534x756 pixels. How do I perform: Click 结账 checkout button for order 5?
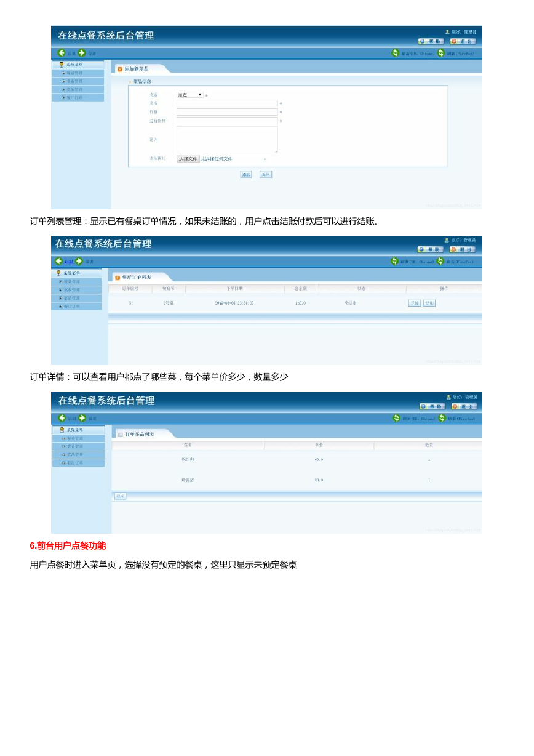click(x=429, y=304)
